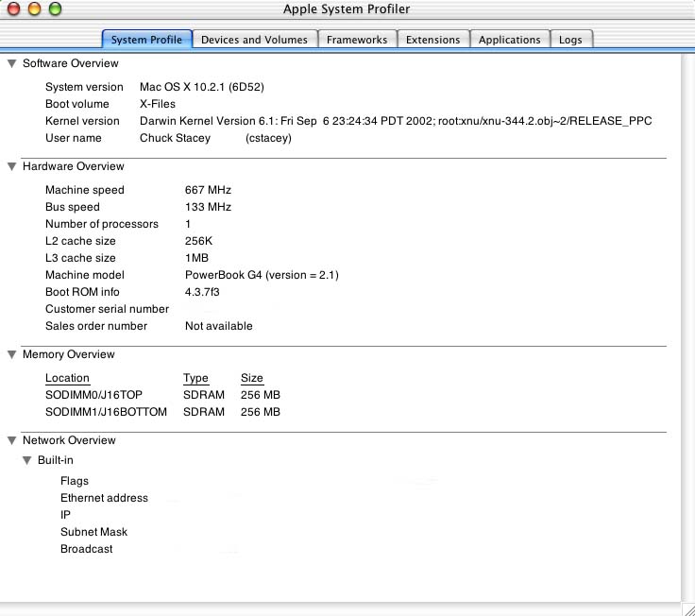Image resolution: width=695 pixels, height=616 pixels.
Task: Open the Applications tab
Action: pos(509,40)
